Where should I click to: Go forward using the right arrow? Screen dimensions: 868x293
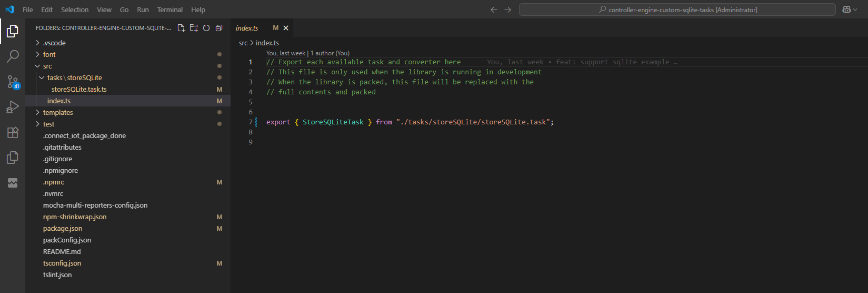(x=507, y=9)
